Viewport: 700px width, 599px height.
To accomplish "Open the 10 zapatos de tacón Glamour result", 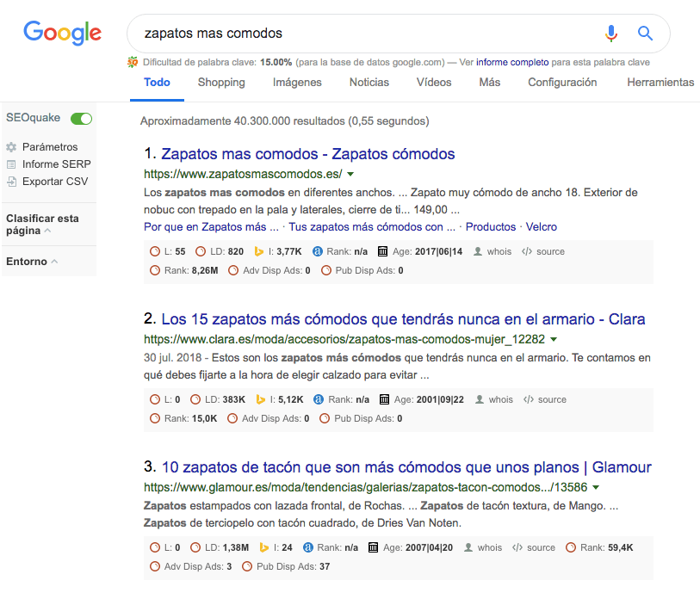I will pyautogui.click(x=406, y=466).
